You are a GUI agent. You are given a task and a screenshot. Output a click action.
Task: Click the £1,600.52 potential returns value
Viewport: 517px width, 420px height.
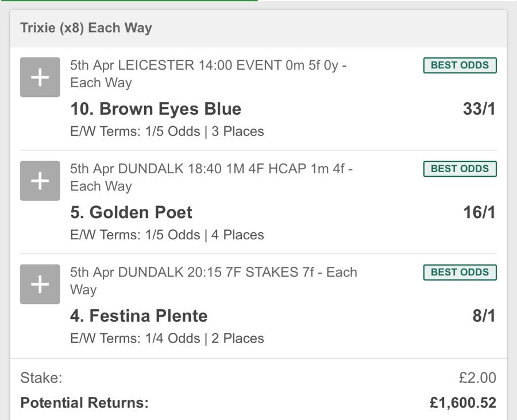click(462, 403)
